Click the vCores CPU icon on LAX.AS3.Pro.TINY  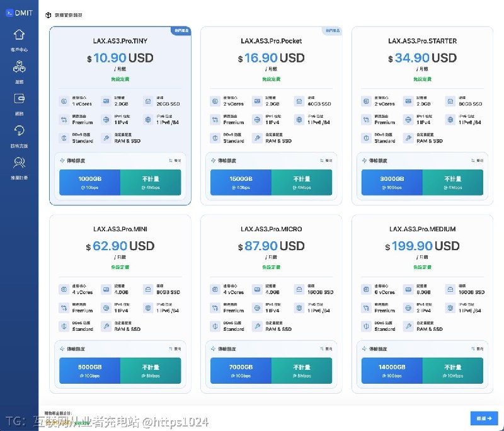point(64,101)
